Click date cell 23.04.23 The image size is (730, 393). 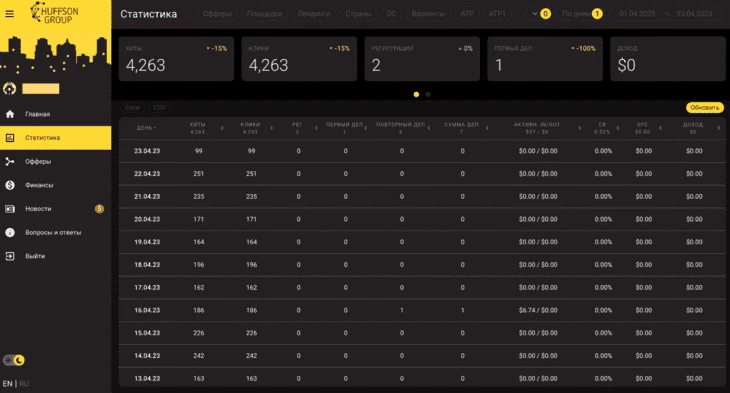click(147, 151)
